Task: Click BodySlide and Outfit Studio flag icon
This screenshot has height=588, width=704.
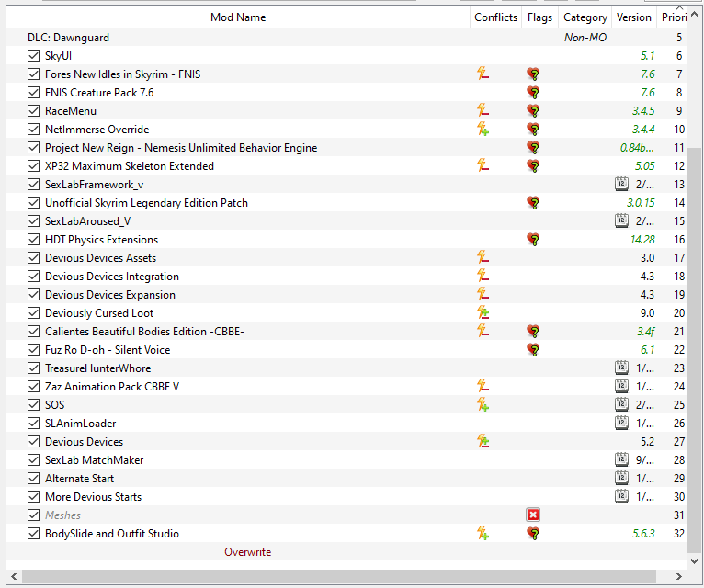Action: coord(533,534)
